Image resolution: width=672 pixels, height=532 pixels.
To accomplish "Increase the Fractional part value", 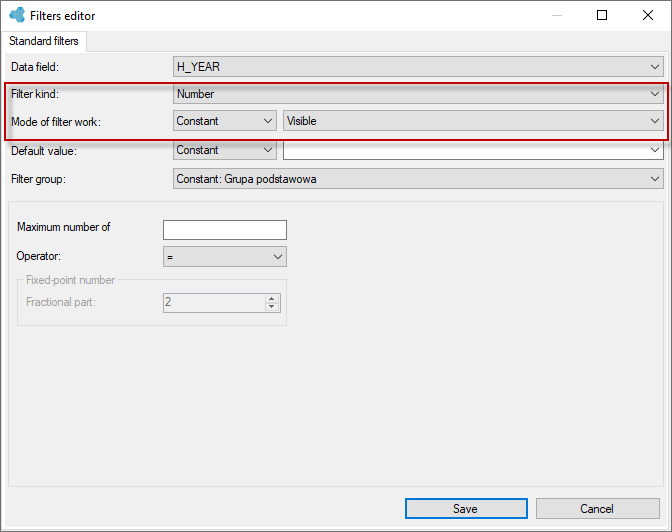I will click(272, 298).
